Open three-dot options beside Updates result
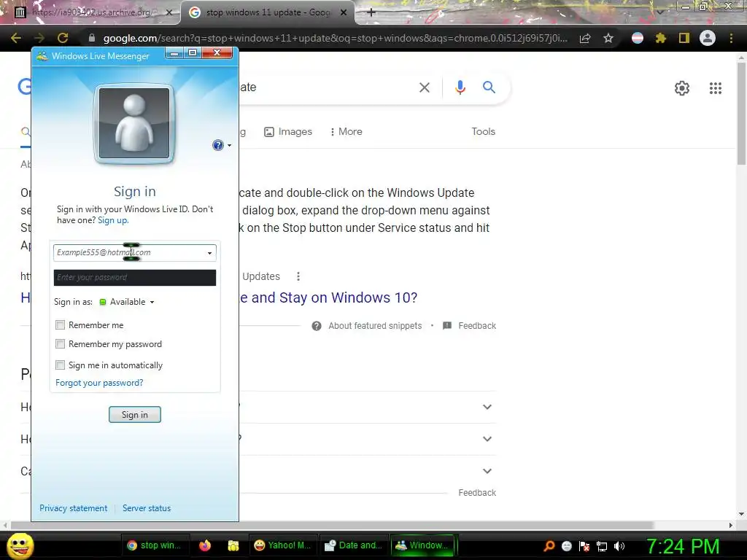747x560 pixels. tap(298, 276)
